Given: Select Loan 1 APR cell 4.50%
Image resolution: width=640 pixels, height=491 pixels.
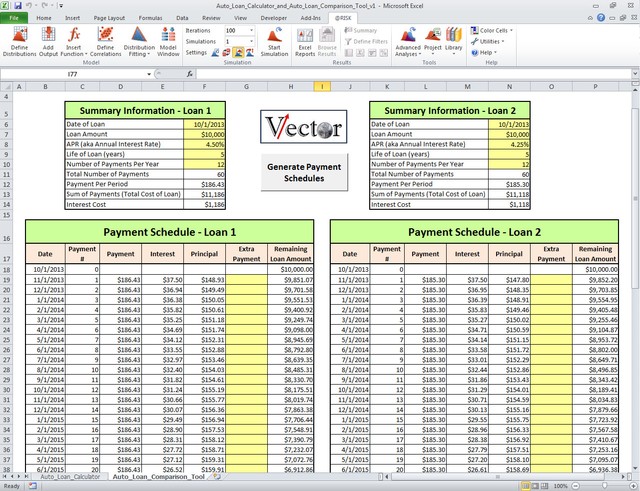Looking at the screenshot, I should (x=204, y=144).
